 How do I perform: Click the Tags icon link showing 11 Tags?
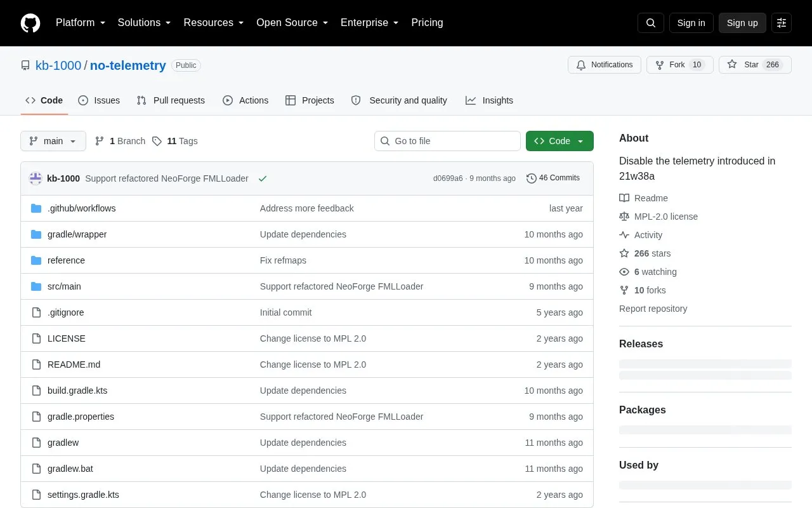click(x=174, y=141)
